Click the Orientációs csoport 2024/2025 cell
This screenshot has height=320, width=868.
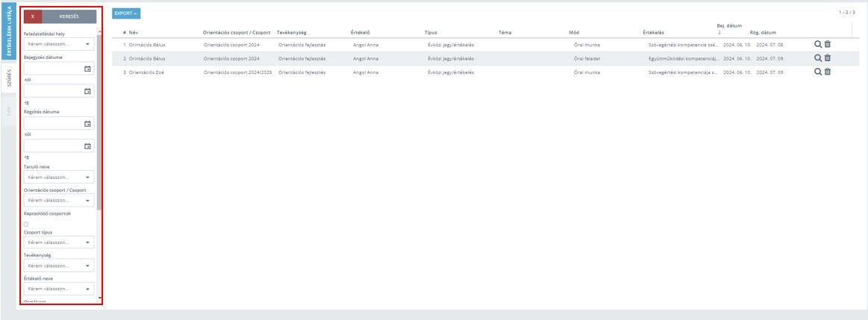(x=237, y=72)
